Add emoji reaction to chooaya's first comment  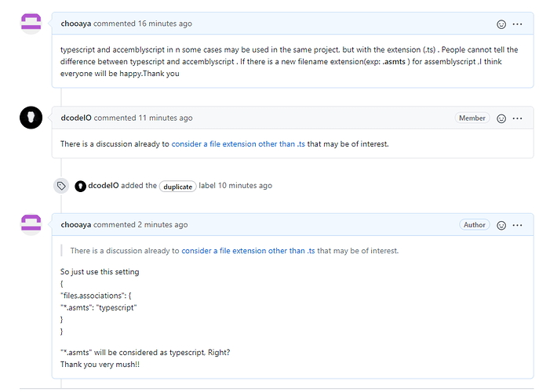(501, 24)
